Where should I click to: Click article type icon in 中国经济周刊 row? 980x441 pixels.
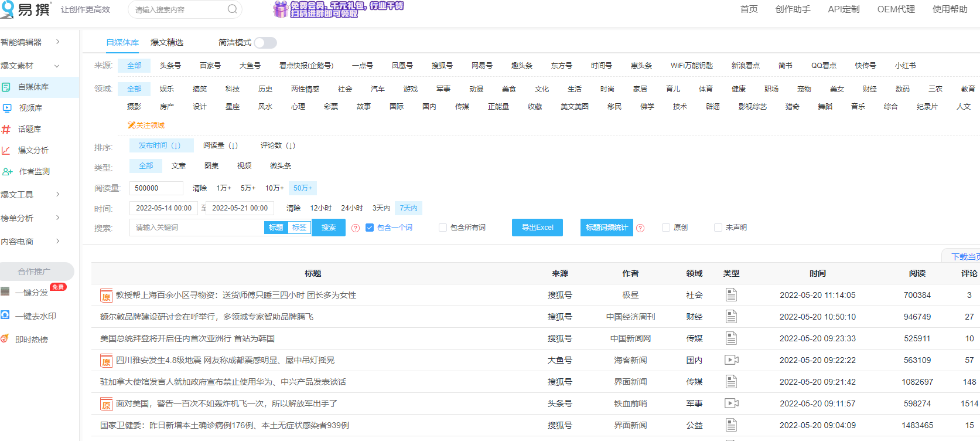click(731, 317)
